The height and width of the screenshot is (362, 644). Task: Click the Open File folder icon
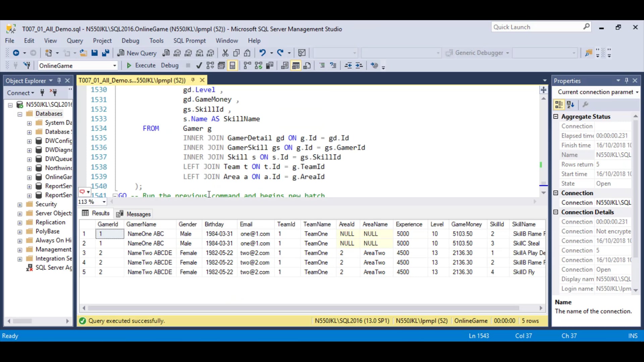[83, 53]
